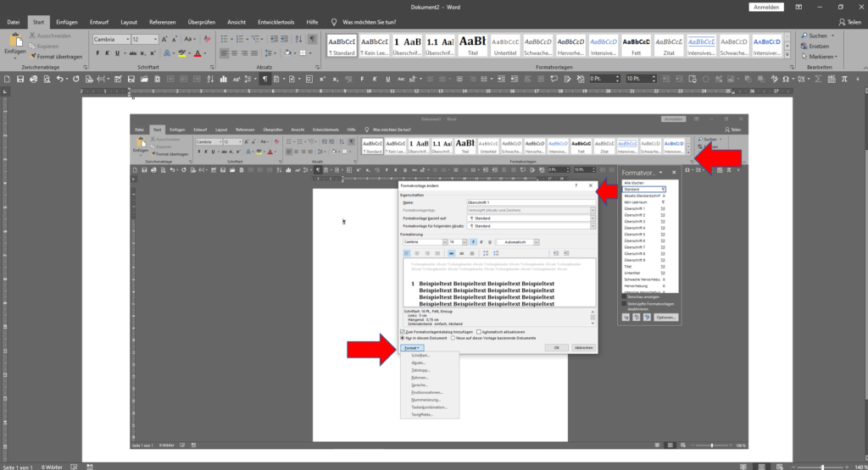Click the Sigma sum icon in the quick access toolbar
The height and width of the screenshot is (470, 868).
tap(818, 79)
